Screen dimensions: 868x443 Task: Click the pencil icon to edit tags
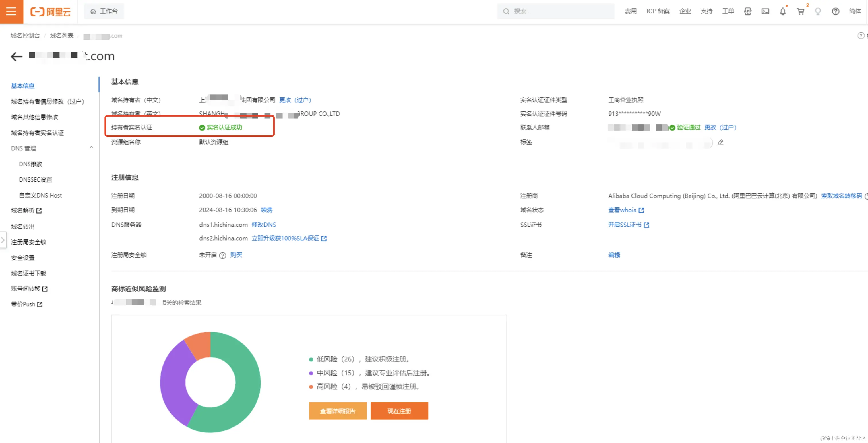click(x=720, y=142)
